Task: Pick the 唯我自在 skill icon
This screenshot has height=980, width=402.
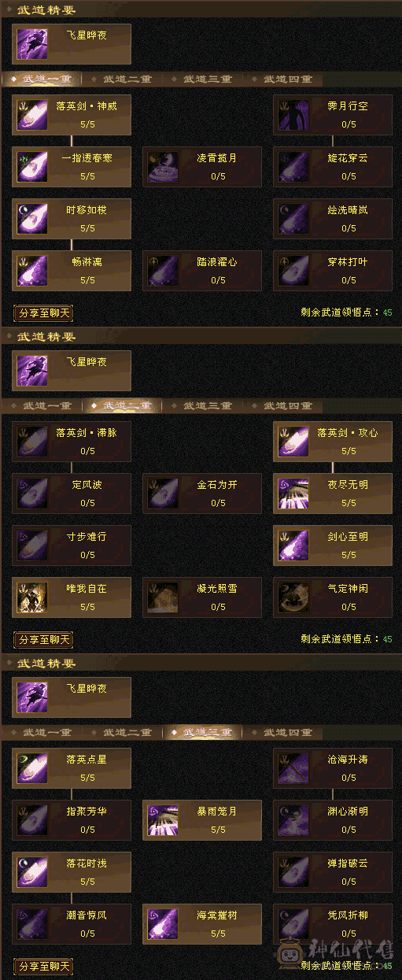Action: [x=31, y=597]
